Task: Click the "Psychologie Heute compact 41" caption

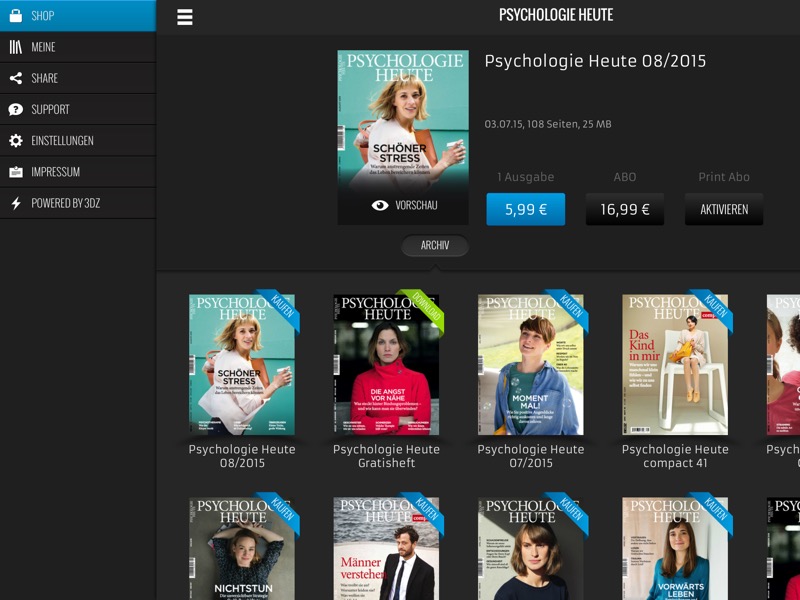Action: [x=675, y=456]
